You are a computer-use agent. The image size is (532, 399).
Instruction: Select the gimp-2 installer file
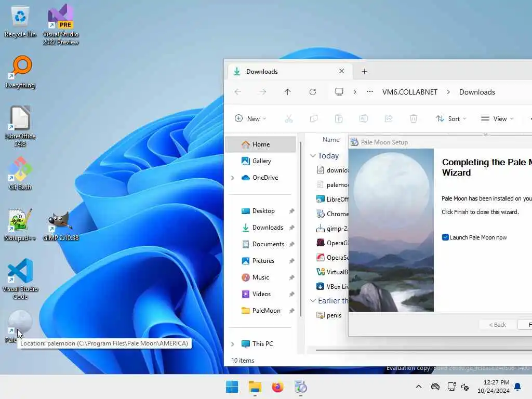coord(332,229)
